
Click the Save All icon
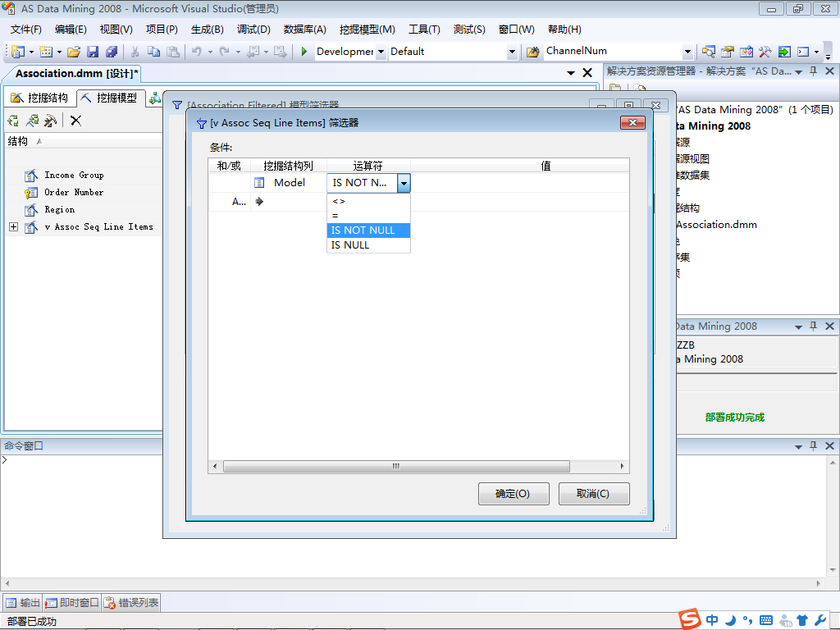click(x=112, y=52)
